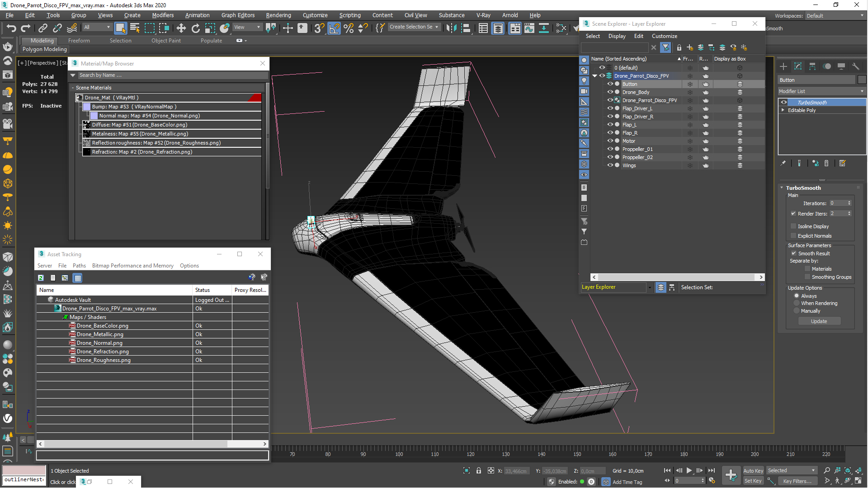This screenshot has height=488, width=868.
Task: Toggle Display Cameras filter in Scene Explorer
Action: (584, 91)
